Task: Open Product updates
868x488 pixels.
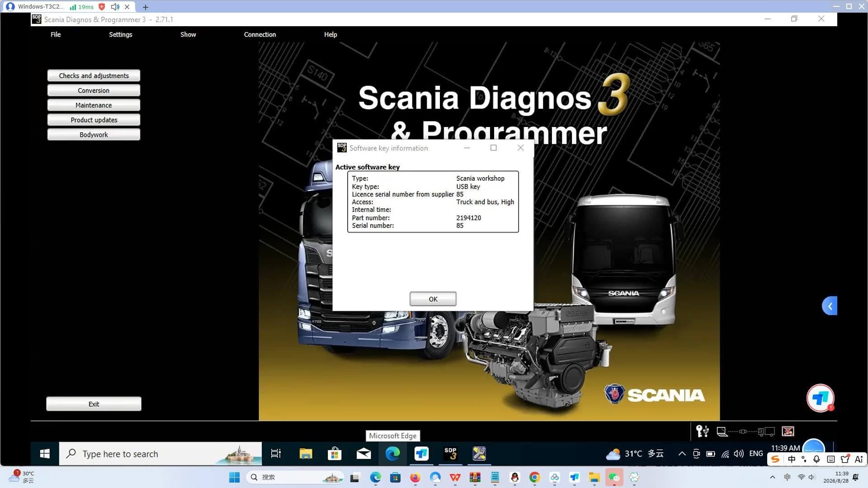Action: 94,120
